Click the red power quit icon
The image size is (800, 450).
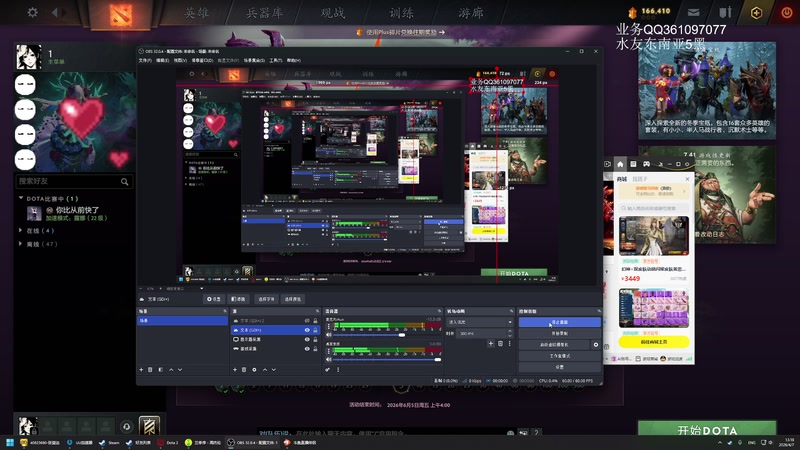pyautogui.click(x=786, y=12)
